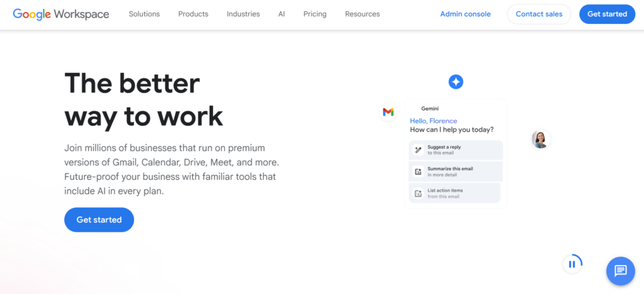The height and width of the screenshot is (294, 644).
Task: Click Florence's profile avatar
Action: tap(540, 139)
